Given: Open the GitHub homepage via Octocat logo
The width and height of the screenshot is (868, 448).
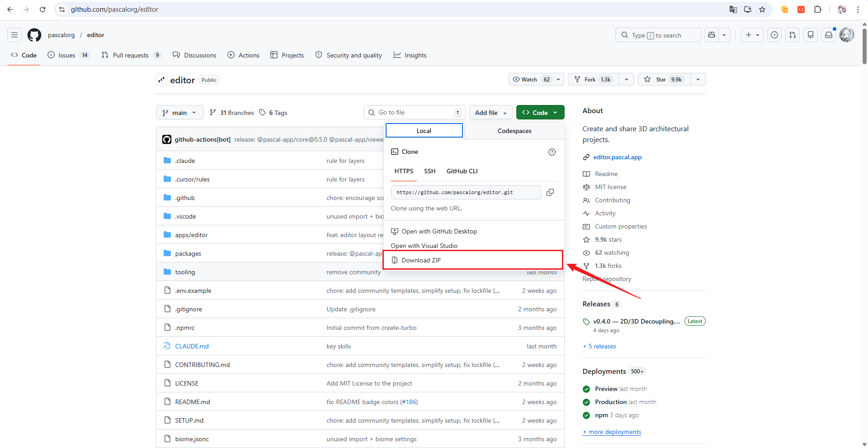Looking at the screenshot, I should [34, 35].
